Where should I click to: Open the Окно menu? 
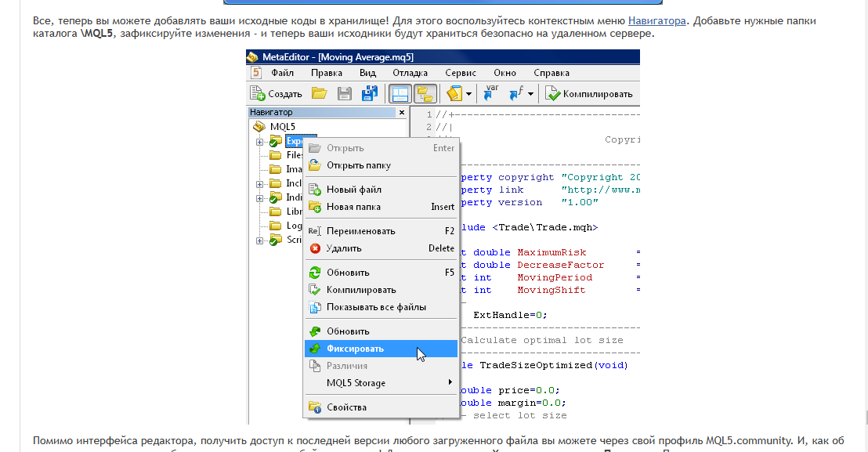pyautogui.click(x=505, y=73)
